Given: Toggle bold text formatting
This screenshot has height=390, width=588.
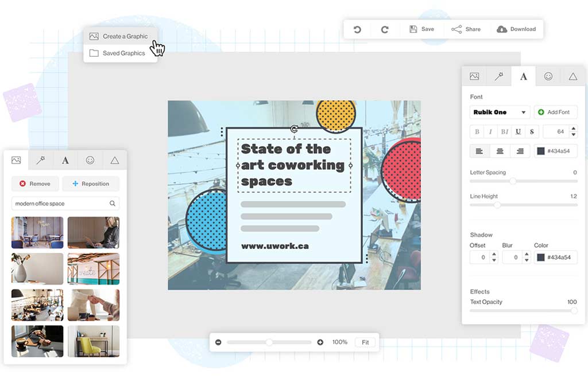Looking at the screenshot, I should coord(477,131).
